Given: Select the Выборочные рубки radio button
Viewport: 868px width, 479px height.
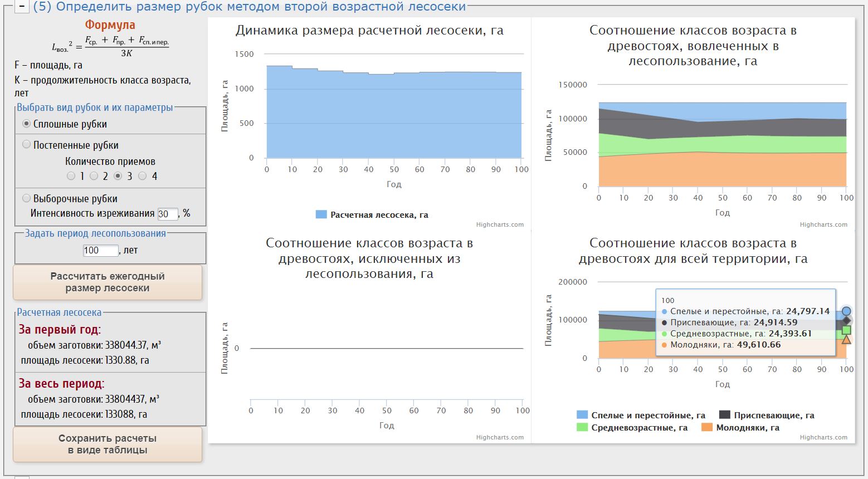Looking at the screenshot, I should click(26, 198).
